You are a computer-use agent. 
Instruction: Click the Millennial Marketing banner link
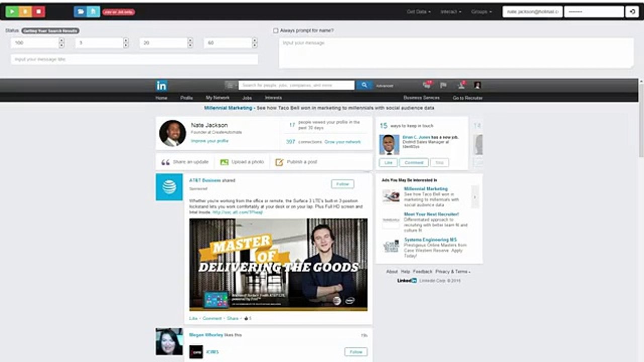pyautogui.click(x=228, y=108)
